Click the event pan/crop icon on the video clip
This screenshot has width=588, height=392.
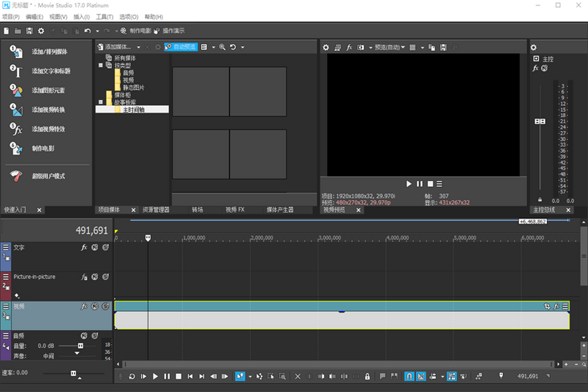coord(547,306)
